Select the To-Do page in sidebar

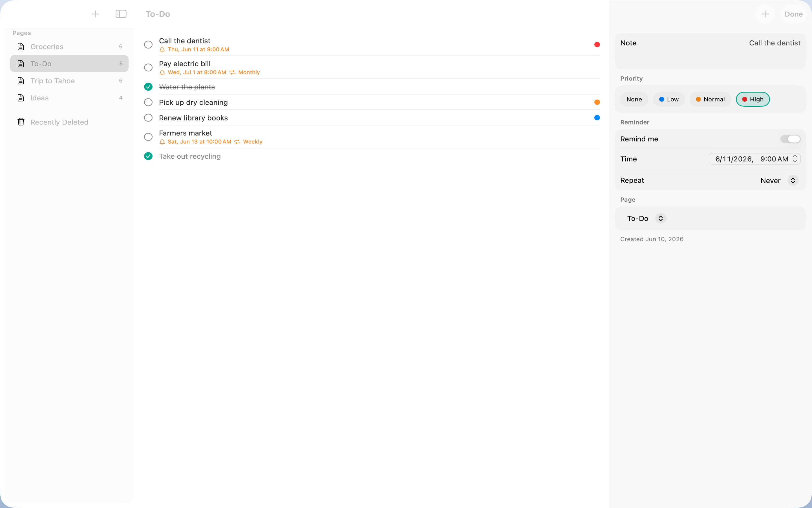(69, 63)
